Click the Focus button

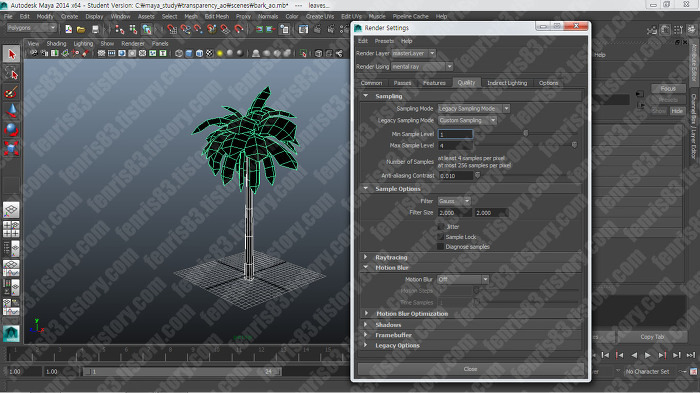coord(668,88)
